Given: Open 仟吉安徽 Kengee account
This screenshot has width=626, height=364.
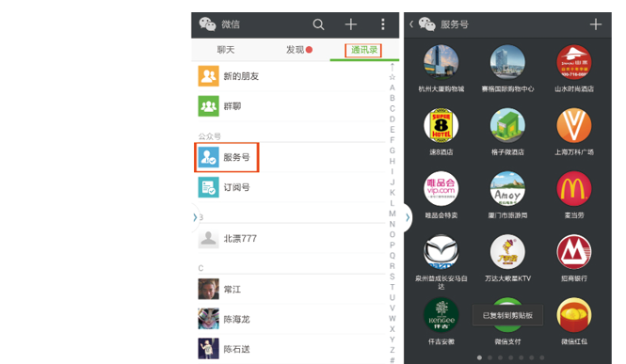Looking at the screenshot, I should pos(441,322).
